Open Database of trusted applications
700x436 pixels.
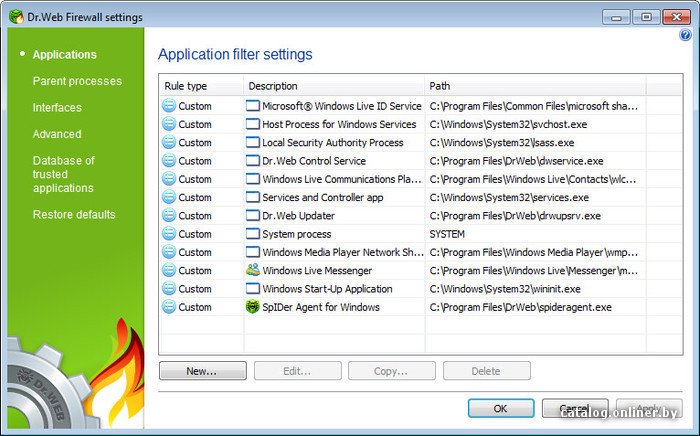click(63, 174)
